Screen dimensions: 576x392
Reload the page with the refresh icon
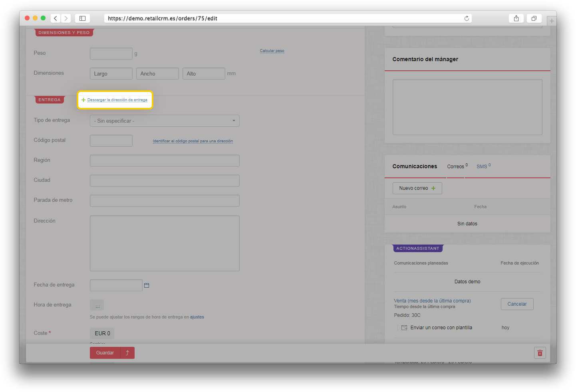pyautogui.click(x=467, y=18)
